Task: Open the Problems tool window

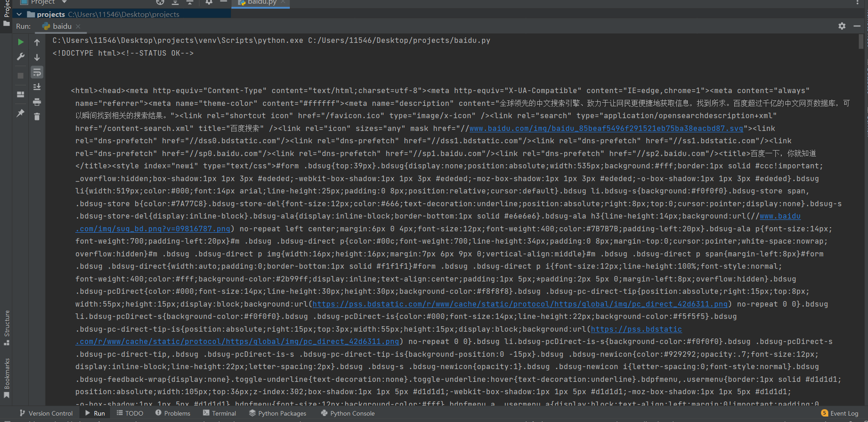Action: pyautogui.click(x=173, y=413)
